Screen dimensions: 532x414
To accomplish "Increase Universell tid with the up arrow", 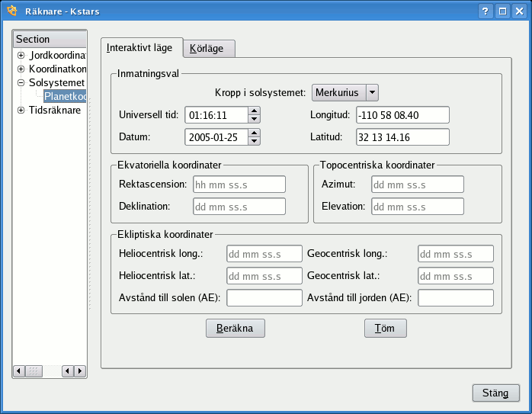I will 254,111.
